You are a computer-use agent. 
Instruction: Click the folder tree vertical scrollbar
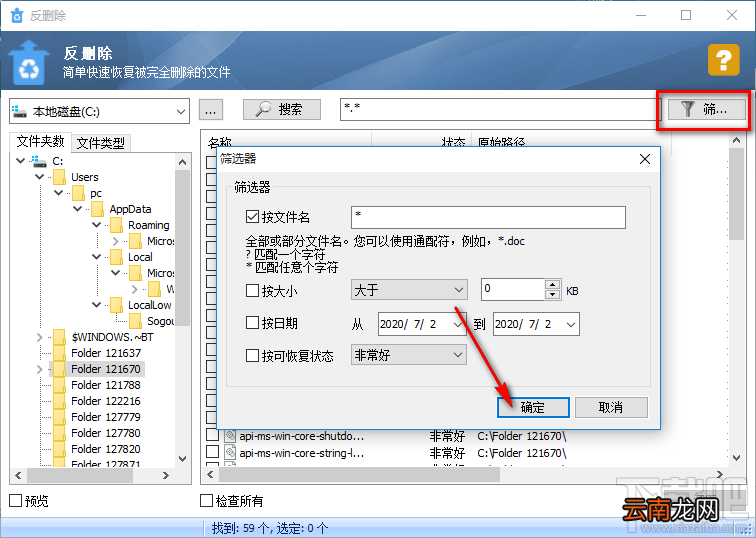182,247
